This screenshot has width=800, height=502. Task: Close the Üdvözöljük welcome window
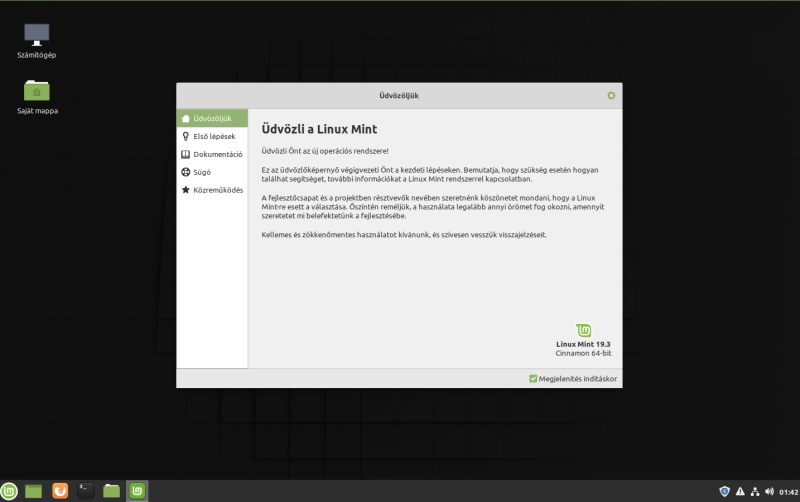(611, 95)
